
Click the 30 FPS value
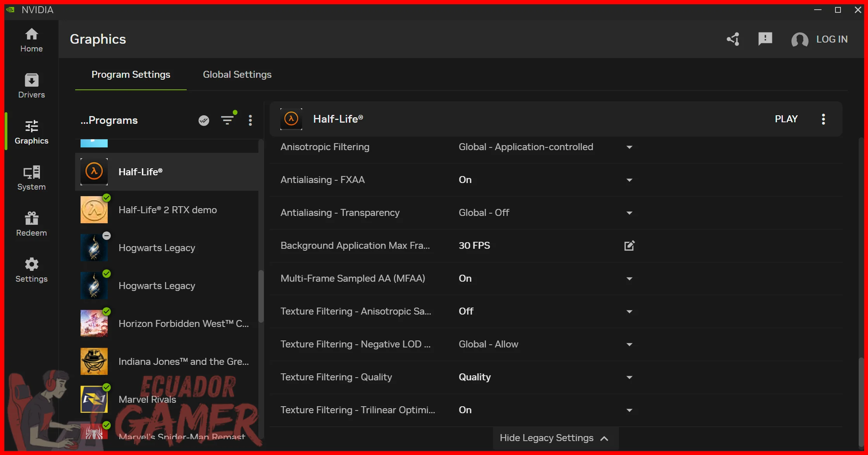click(474, 246)
